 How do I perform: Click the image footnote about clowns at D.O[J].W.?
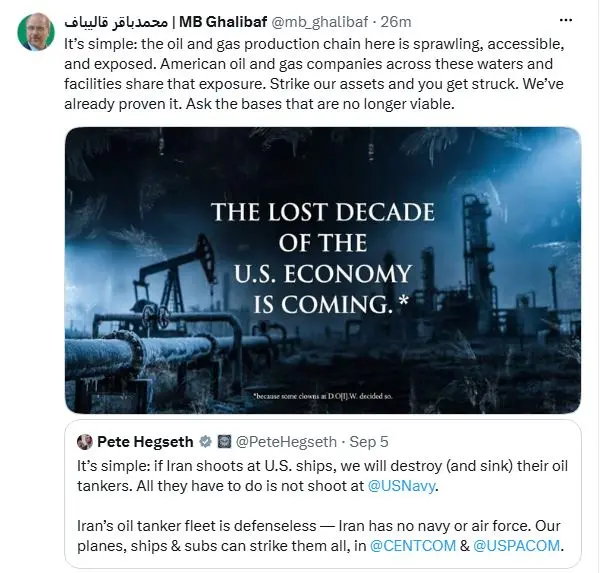(x=323, y=396)
